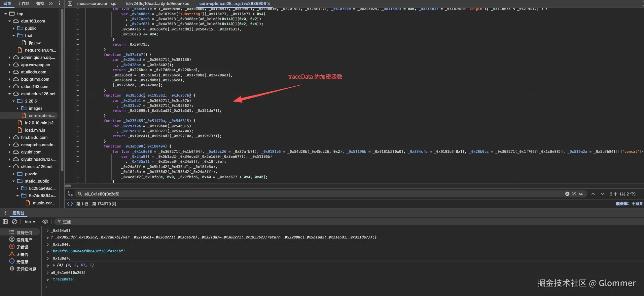Toggle live expression eye icon
This screenshot has width=644, height=296.
(x=45, y=222)
